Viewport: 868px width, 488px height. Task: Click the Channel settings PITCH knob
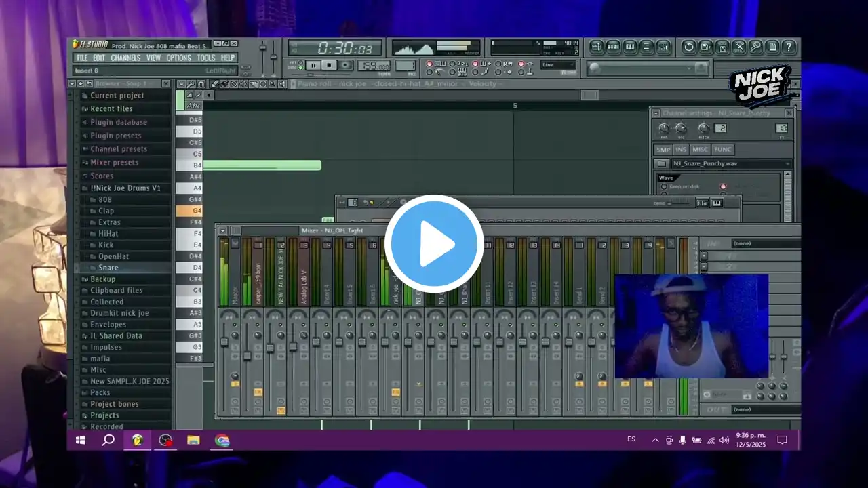coord(704,128)
